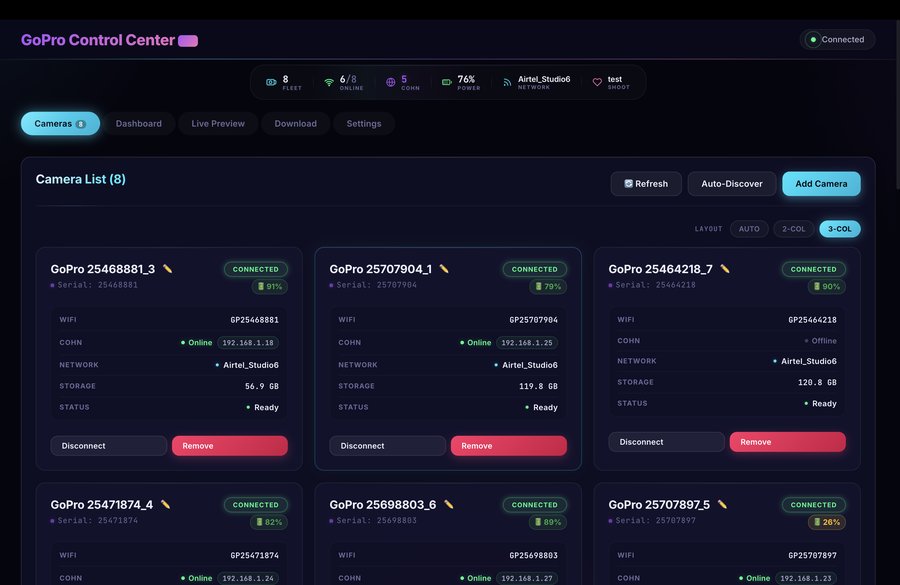Select AUTO layout option

point(749,228)
